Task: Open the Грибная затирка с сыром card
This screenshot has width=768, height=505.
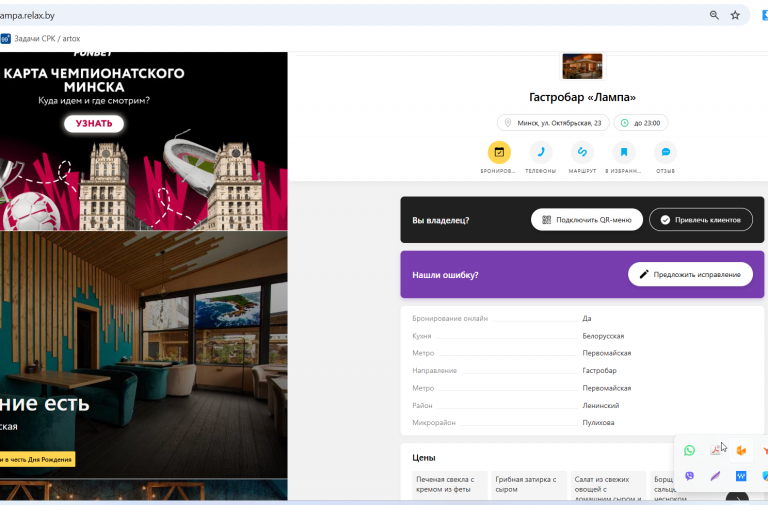Action: (529, 486)
